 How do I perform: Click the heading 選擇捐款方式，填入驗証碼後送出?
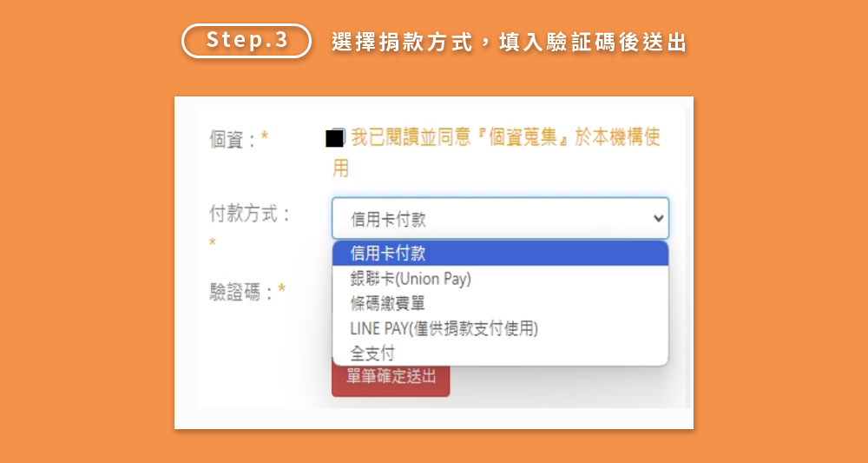510,42
